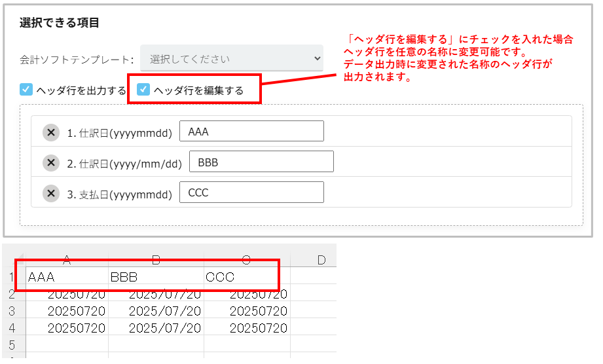The image size is (603, 364).
Task: Click label 2. 仕訳日(yyyy/mm/dd)
Action: [x=124, y=164]
